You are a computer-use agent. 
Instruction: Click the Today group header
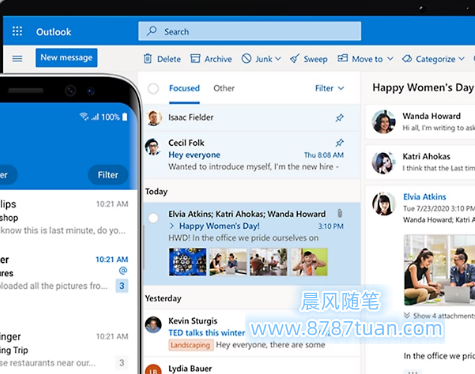coord(156,192)
